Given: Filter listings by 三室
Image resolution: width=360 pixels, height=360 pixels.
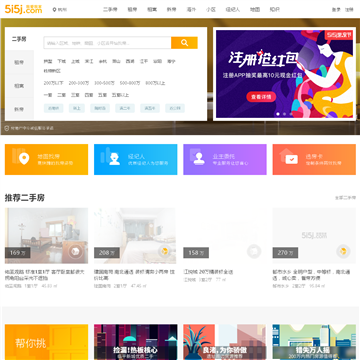Looking at the screenshot, I should (x=75, y=95).
